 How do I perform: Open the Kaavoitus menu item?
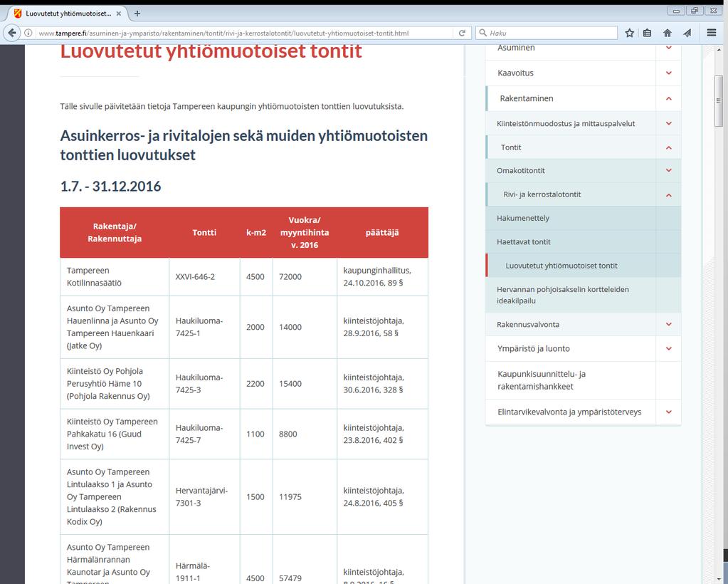pyautogui.click(x=515, y=73)
